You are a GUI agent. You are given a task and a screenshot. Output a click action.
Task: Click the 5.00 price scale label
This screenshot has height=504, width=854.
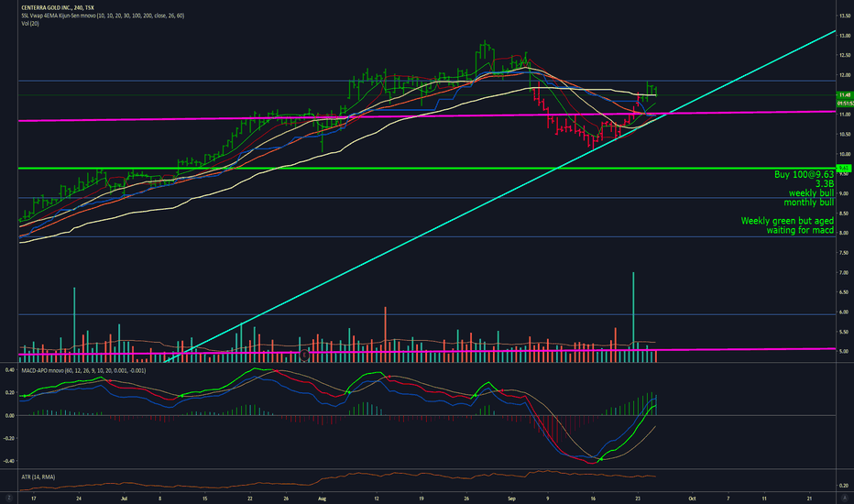click(844, 352)
